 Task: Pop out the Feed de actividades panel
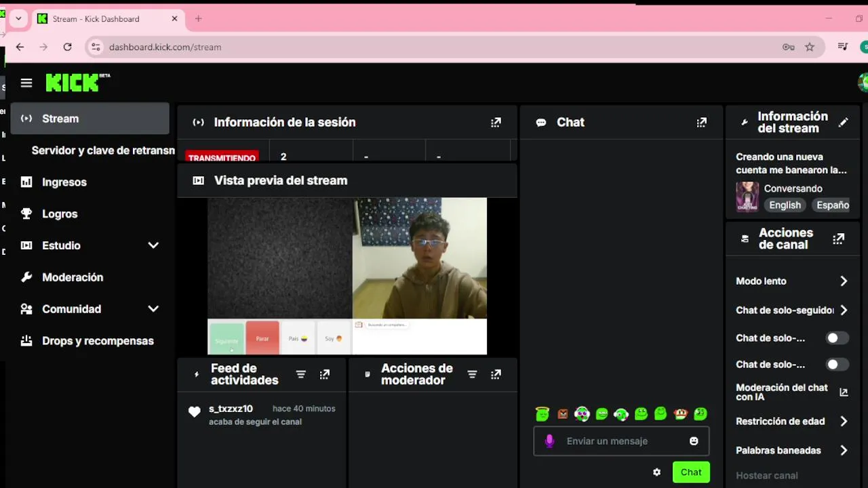click(x=325, y=374)
